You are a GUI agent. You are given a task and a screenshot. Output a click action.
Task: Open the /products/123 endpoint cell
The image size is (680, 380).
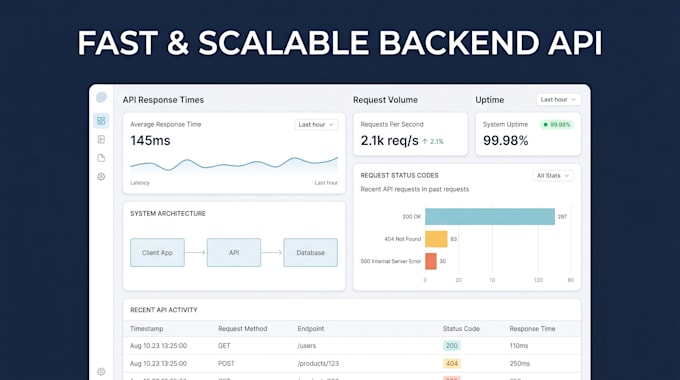[318, 364]
